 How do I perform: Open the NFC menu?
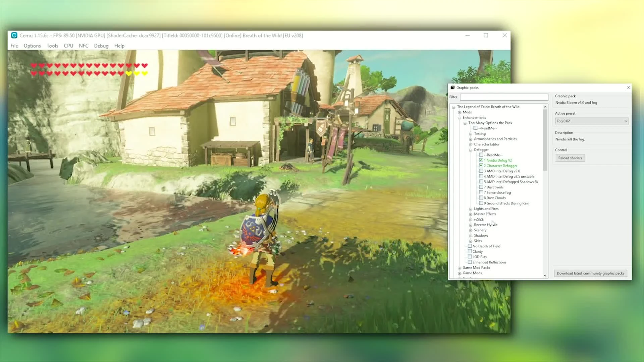click(84, 46)
